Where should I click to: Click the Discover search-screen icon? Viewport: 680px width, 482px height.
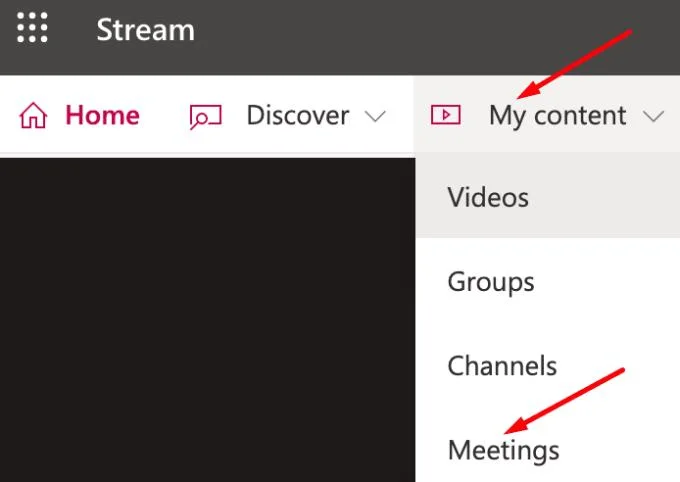pos(206,117)
